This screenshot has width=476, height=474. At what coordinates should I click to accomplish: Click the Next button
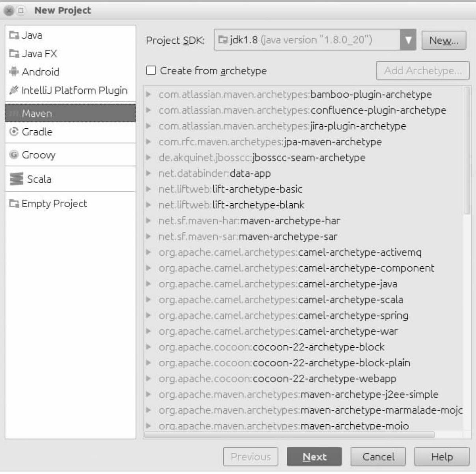pos(314,457)
